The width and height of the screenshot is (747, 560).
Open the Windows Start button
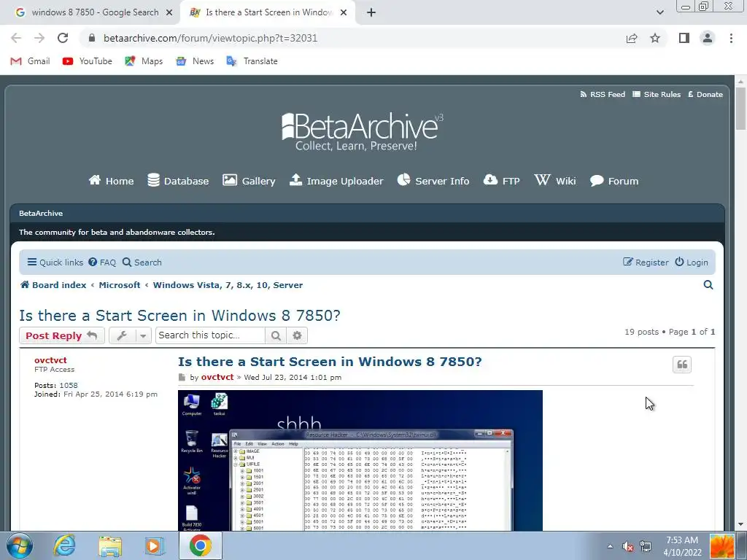click(x=20, y=545)
